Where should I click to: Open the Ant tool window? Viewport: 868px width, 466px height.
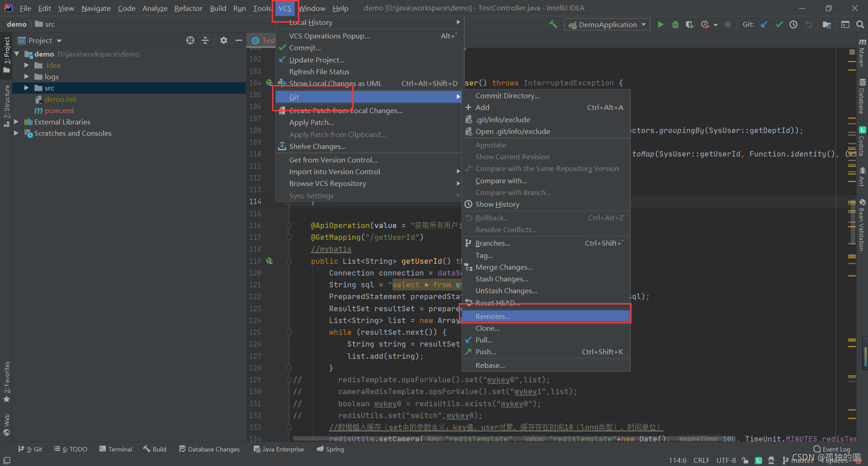(862, 177)
